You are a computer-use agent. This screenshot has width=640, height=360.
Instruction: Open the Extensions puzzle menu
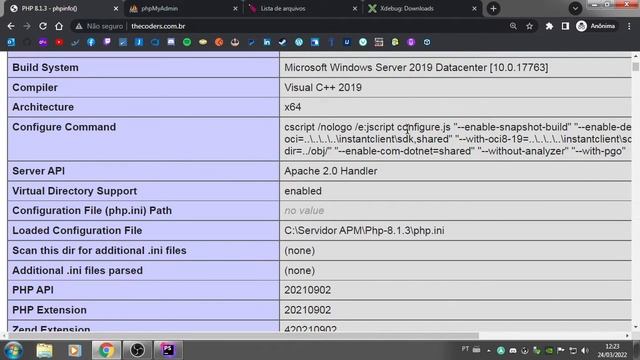549,26
